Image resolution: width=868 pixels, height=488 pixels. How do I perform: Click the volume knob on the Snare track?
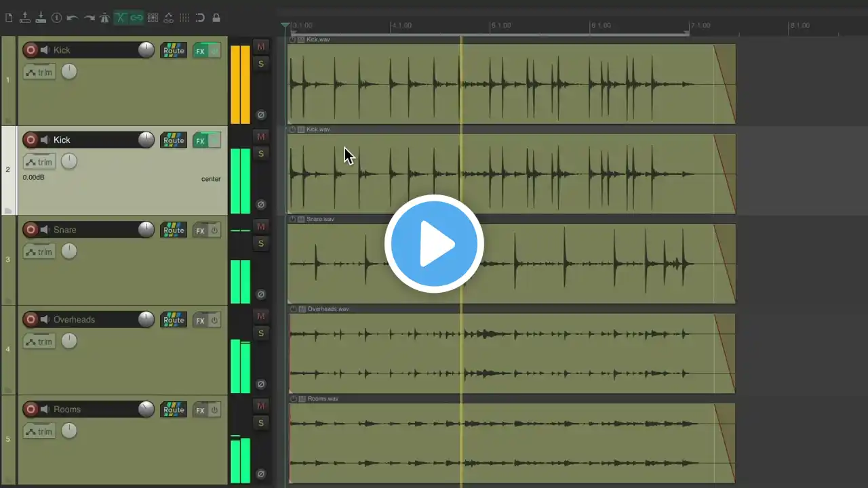[146, 229]
